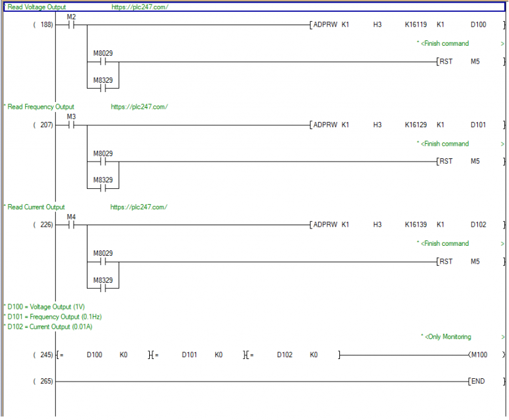The width and height of the screenshot is (509, 420).
Task: Select the END instruction at step 265
Action: coord(486,382)
